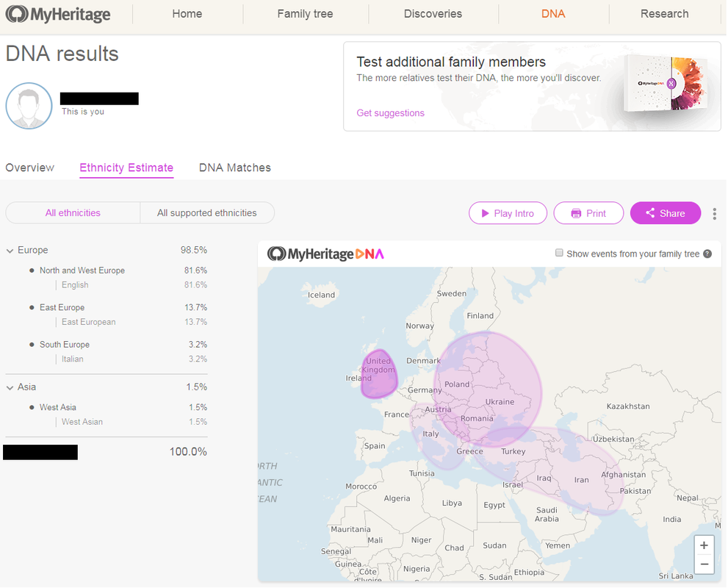Open the Research menu
Image resolution: width=728 pixels, height=588 pixels.
tap(664, 14)
